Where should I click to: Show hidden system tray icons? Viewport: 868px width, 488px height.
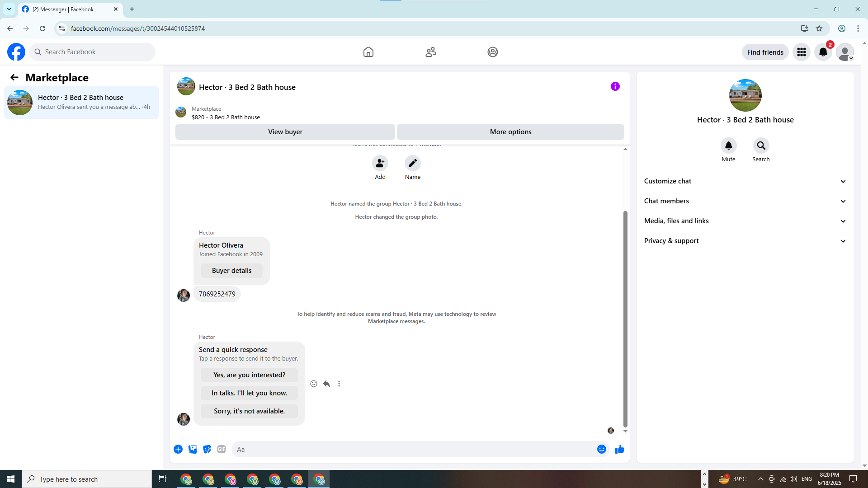[x=761, y=479]
